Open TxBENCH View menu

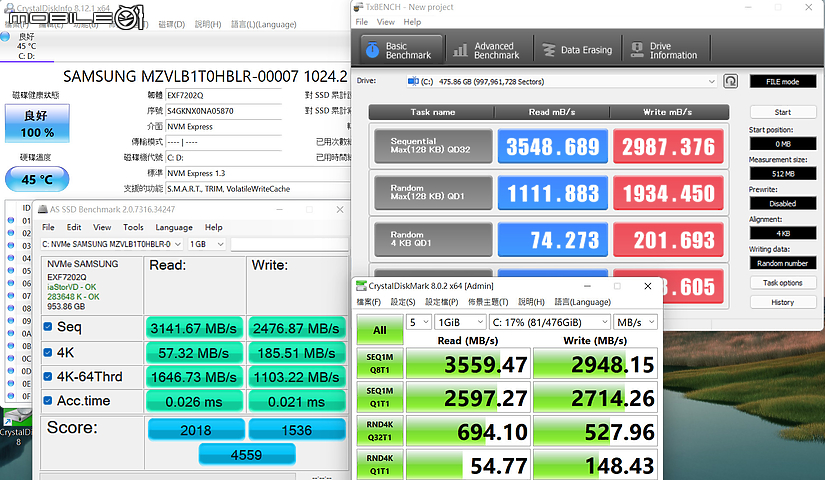click(385, 22)
